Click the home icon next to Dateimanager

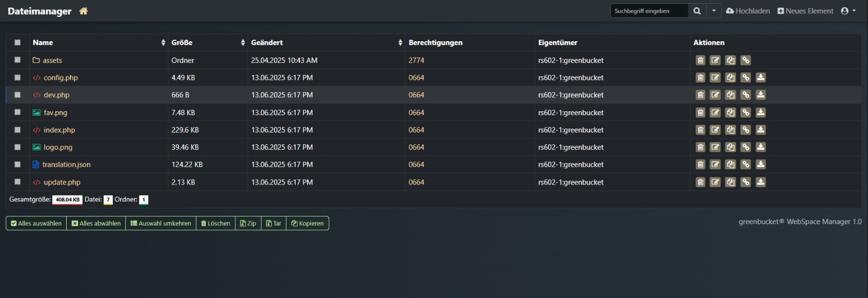pyautogui.click(x=84, y=11)
